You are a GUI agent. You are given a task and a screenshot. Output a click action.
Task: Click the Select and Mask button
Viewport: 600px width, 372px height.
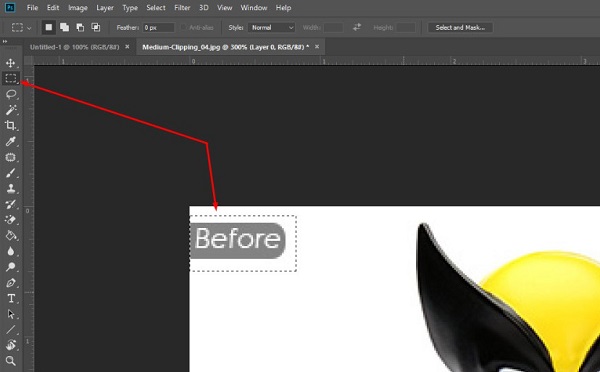click(x=460, y=28)
